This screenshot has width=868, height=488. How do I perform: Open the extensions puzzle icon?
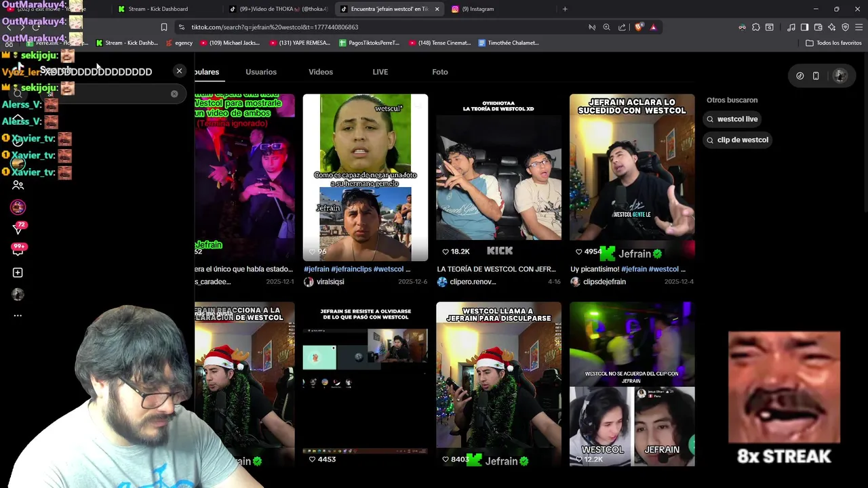pyautogui.click(x=756, y=27)
